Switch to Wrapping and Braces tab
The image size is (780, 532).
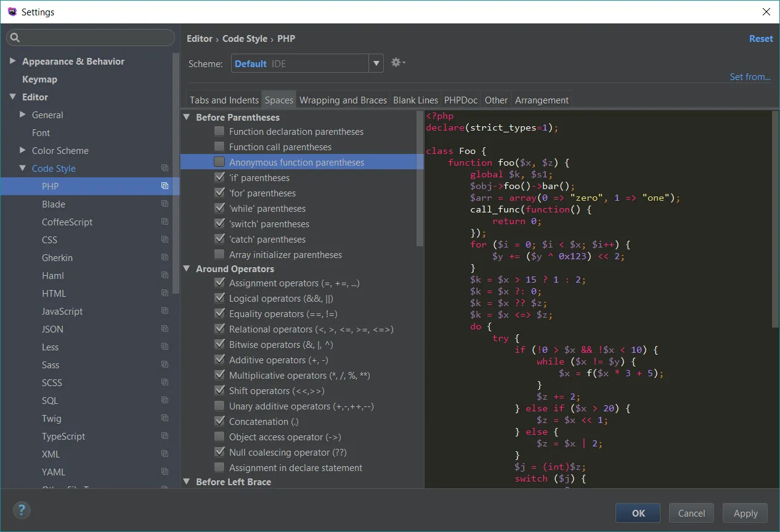click(343, 100)
